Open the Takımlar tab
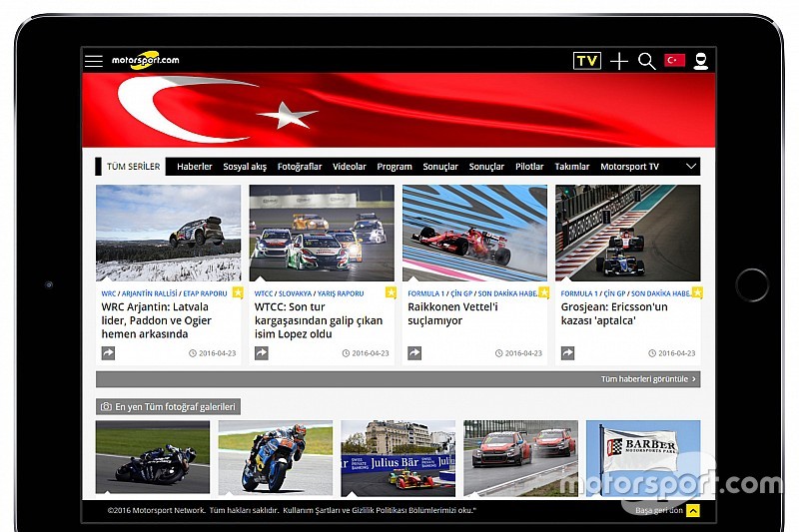The height and width of the screenshot is (532, 799). (x=571, y=167)
